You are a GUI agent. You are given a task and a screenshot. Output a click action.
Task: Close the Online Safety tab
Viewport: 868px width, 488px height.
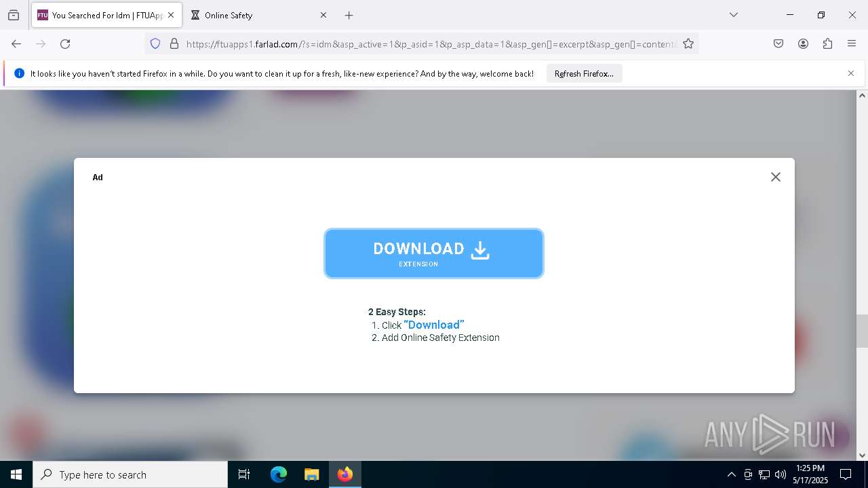point(323,15)
